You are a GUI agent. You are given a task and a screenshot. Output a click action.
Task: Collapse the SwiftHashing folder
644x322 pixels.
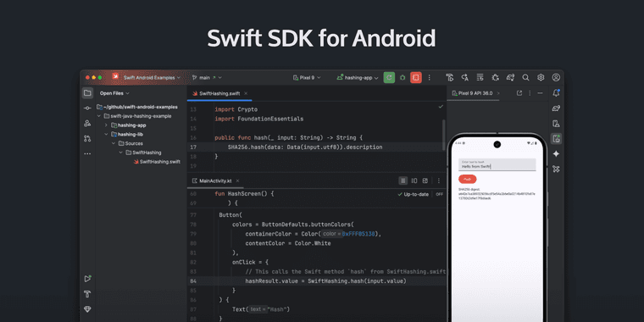point(120,153)
